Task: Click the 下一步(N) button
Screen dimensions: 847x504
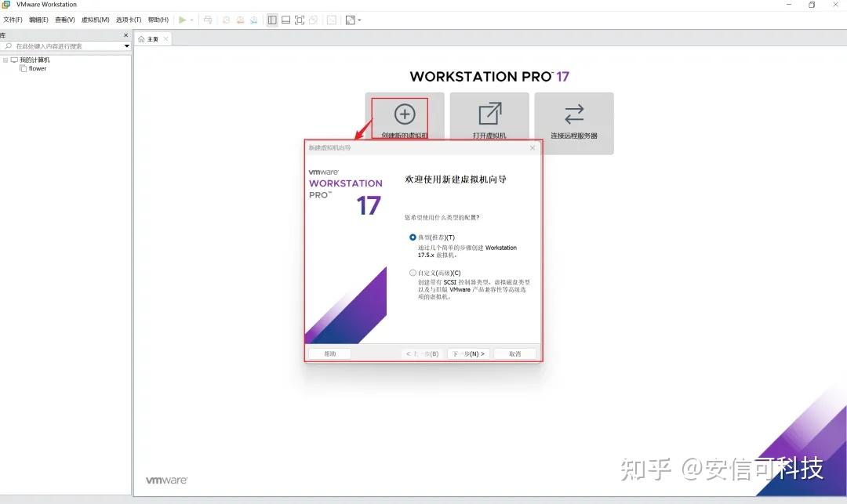Action: (x=469, y=354)
